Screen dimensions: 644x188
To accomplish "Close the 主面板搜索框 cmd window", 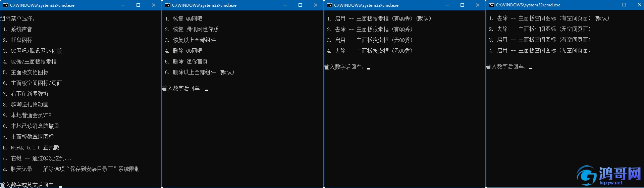I will (478, 5).
